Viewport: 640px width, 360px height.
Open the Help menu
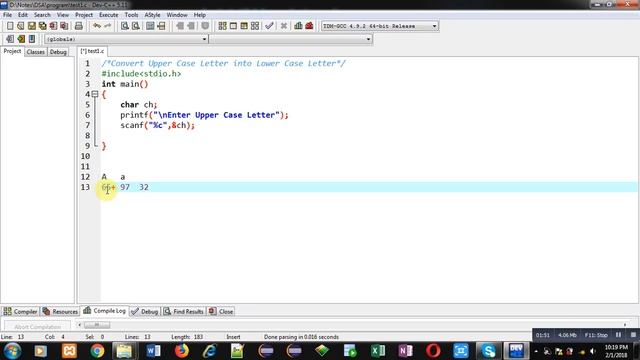point(200,15)
